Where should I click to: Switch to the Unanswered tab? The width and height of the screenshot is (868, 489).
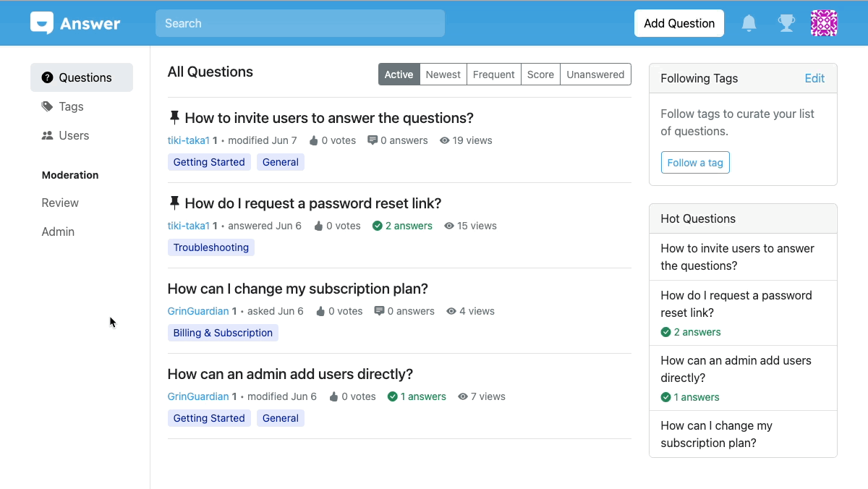click(x=595, y=74)
